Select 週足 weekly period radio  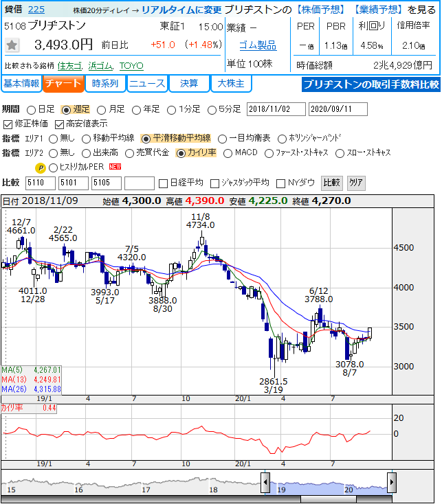66,111
